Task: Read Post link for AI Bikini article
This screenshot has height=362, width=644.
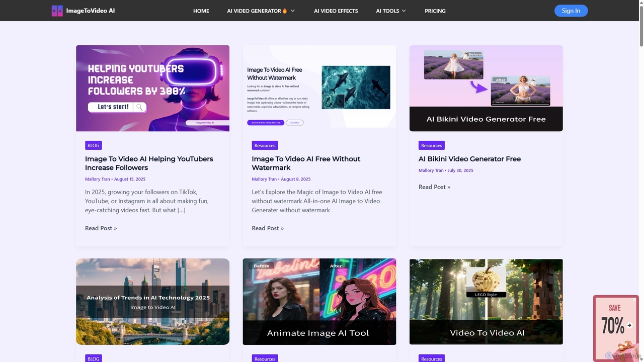Action: [434, 187]
